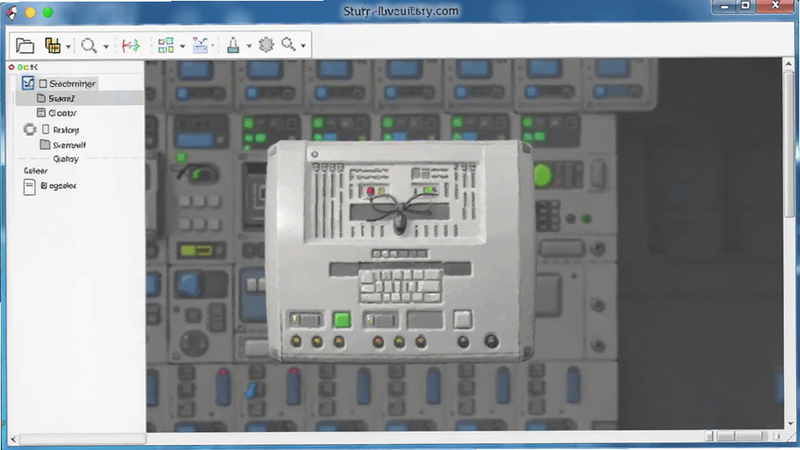Select the stamp tool icon in toolbar
This screenshot has height=450, width=800.
[x=233, y=45]
